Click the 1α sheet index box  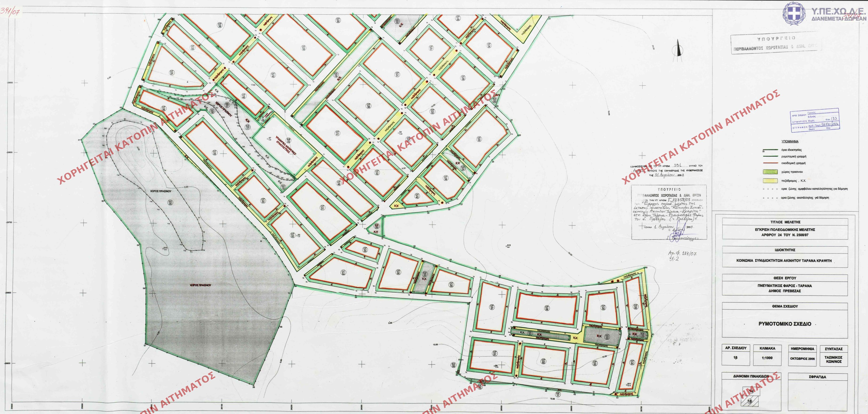coord(752,391)
